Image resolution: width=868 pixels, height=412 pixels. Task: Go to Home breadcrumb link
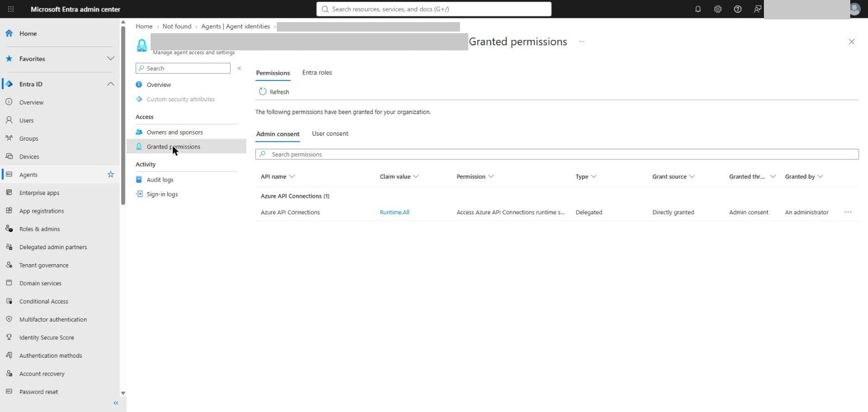[144, 27]
